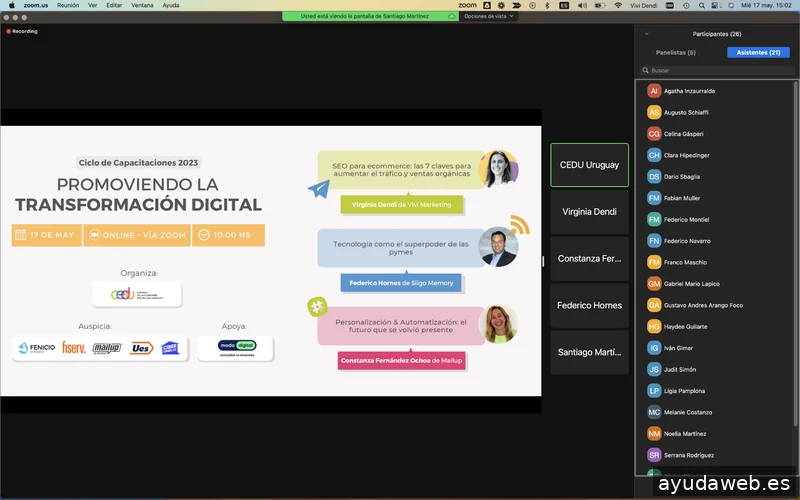The image size is (800, 500).
Task: Select attendee name Judit Simón
Action: tap(680, 369)
